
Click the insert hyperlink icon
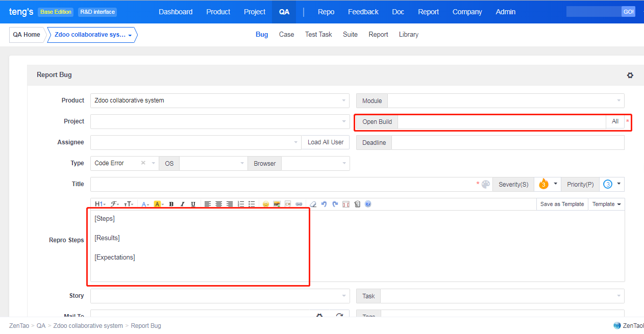point(299,204)
